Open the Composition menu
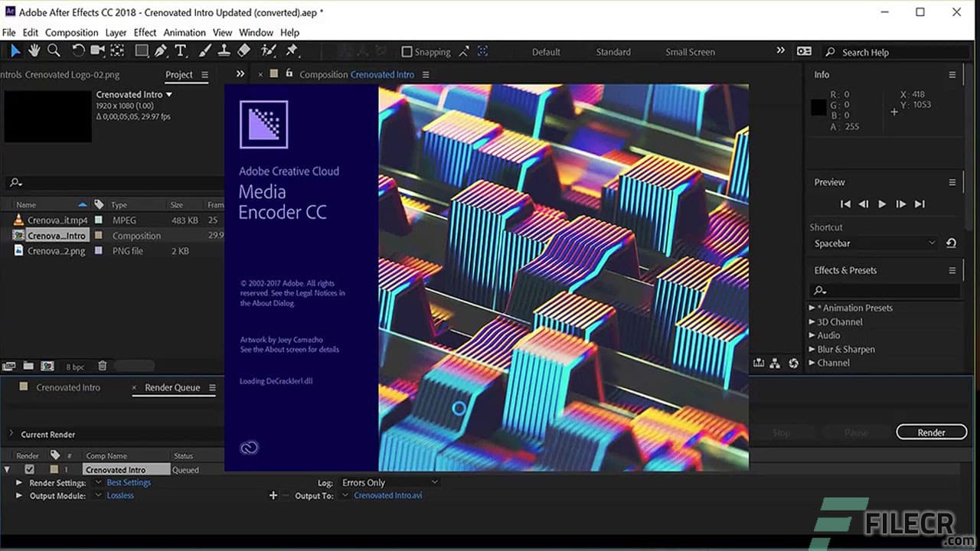980x551 pixels. pyautogui.click(x=71, y=32)
